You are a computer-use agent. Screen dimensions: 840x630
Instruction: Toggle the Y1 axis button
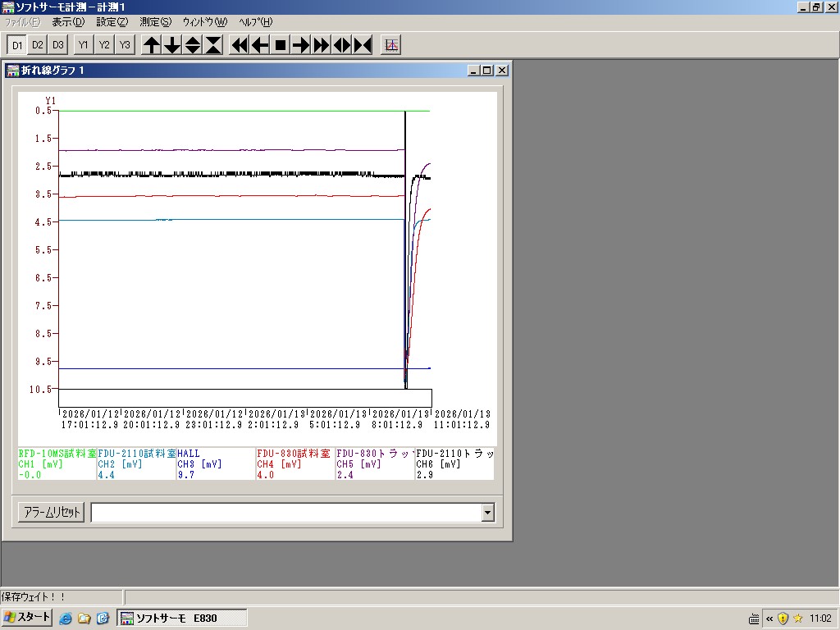(x=84, y=45)
